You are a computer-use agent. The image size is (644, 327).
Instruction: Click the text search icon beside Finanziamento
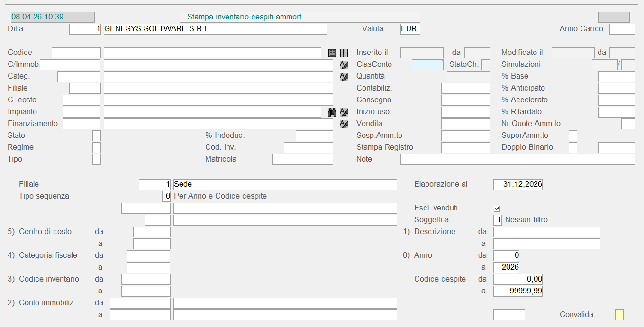click(344, 124)
